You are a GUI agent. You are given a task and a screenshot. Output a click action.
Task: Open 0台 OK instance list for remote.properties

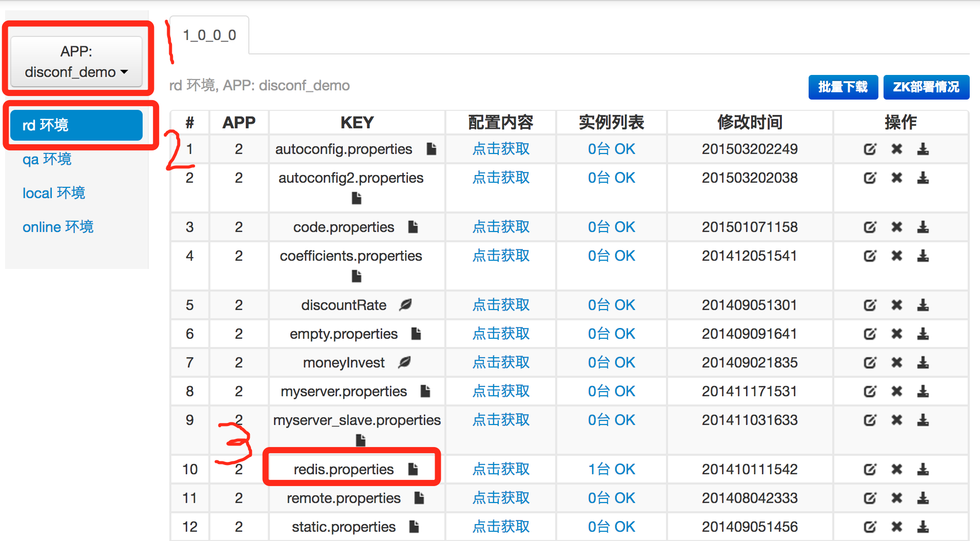(612, 498)
